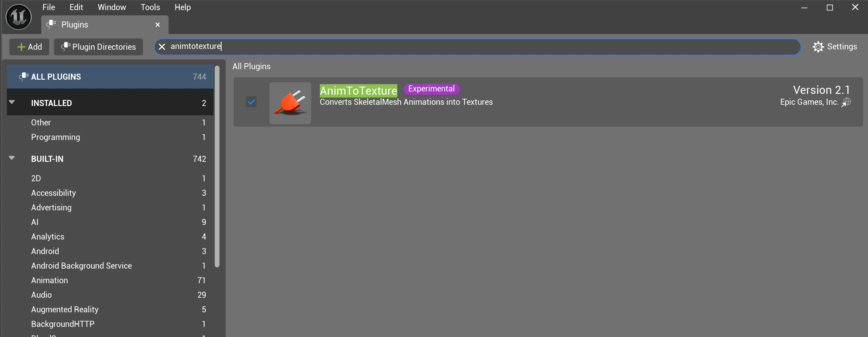Open the Help menu
Image resolution: width=868 pixels, height=337 pixels.
pyautogui.click(x=183, y=7)
